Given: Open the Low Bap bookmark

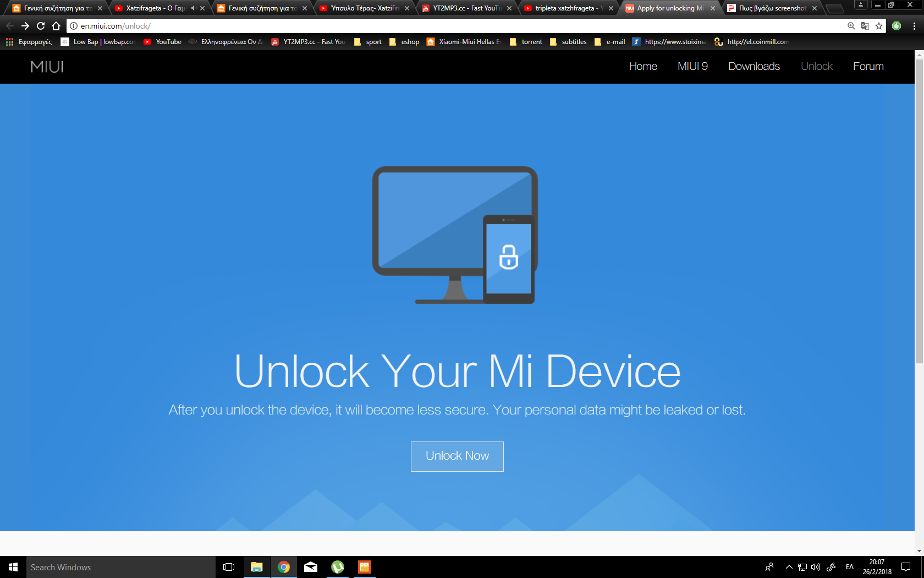Looking at the screenshot, I should point(98,42).
